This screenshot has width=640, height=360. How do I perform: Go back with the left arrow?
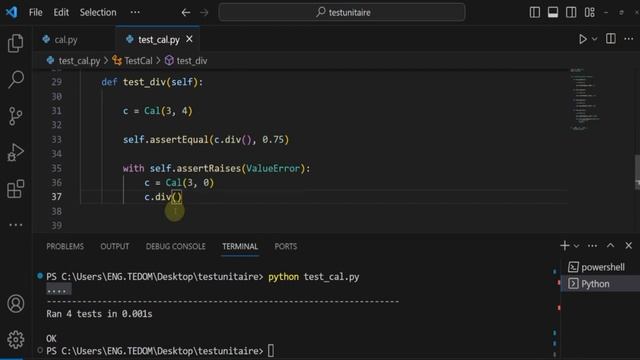tap(186, 13)
